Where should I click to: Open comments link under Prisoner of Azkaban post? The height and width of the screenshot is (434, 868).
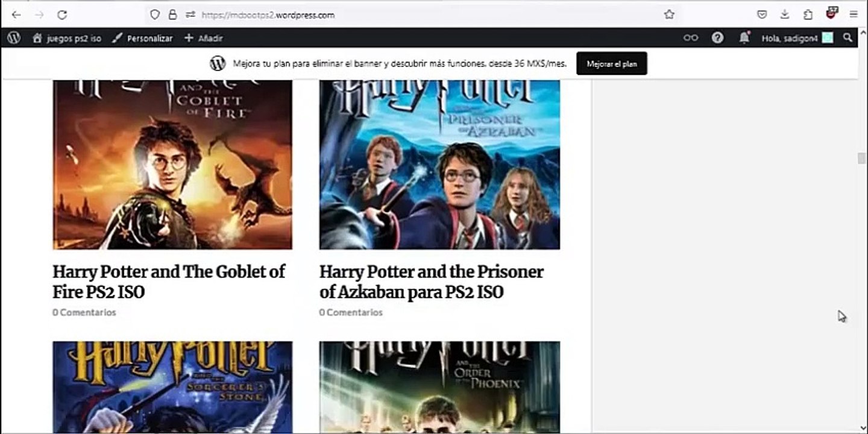tap(351, 312)
